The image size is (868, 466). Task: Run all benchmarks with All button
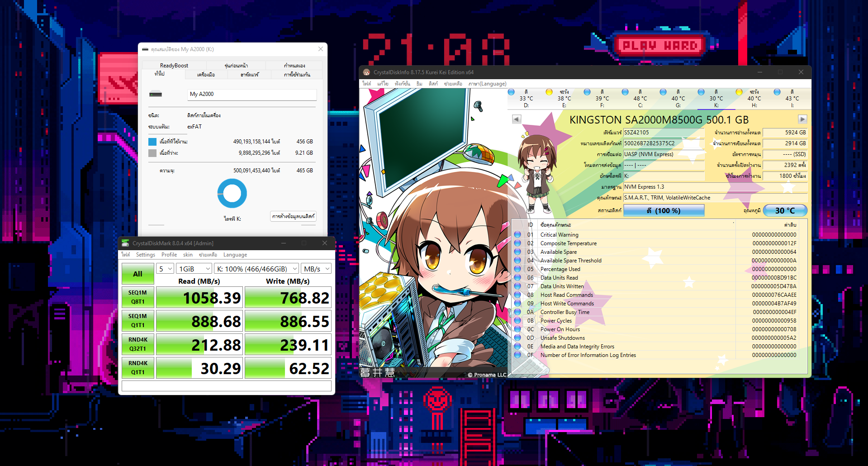tap(138, 274)
